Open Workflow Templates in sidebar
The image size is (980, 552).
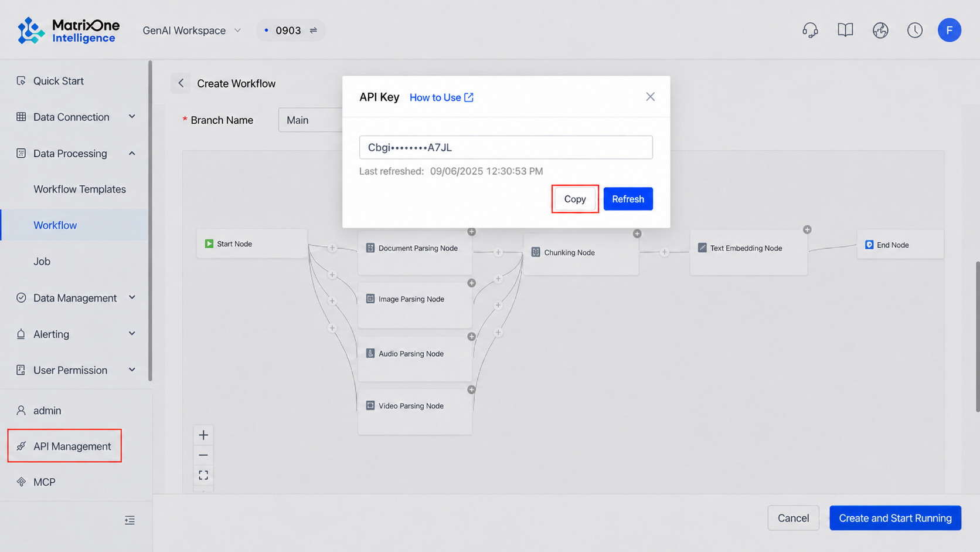[x=80, y=189]
